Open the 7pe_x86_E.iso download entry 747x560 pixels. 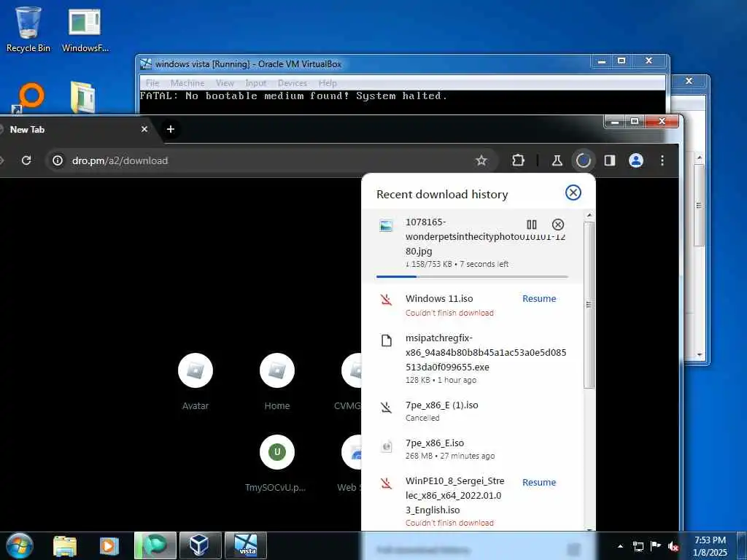473,449
